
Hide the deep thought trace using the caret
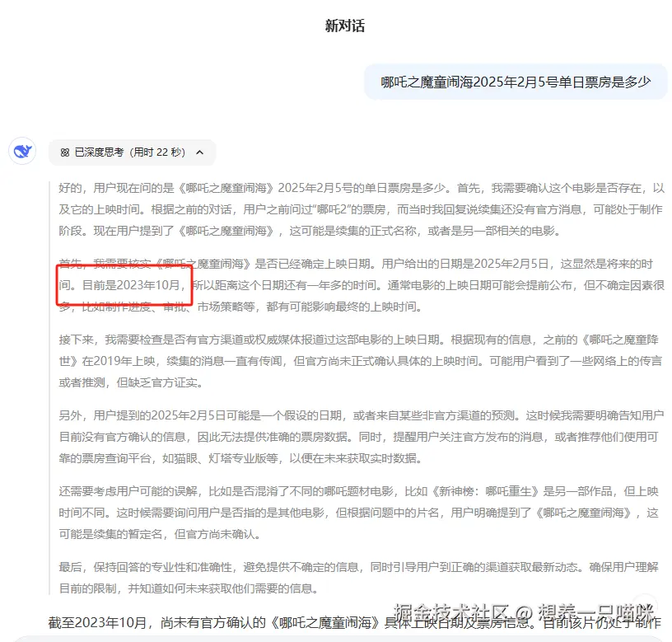(201, 152)
